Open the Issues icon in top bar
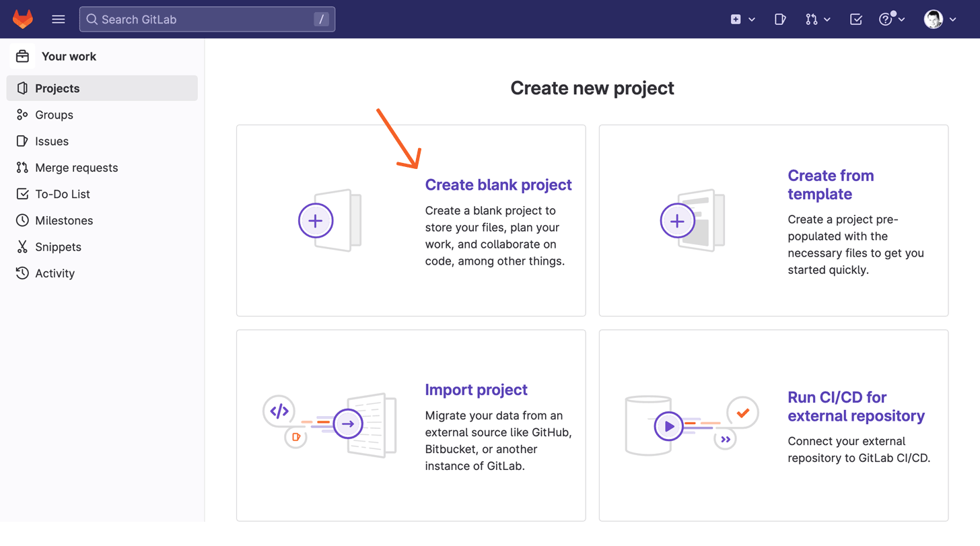This screenshot has width=980, height=546. pos(780,19)
